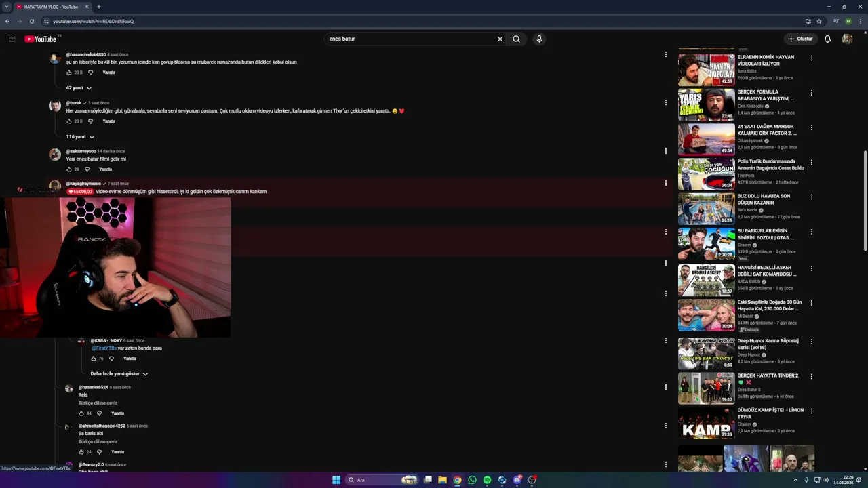Image resolution: width=868 pixels, height=488 pixels.
Task: Dislike the @ahmettalhagozel4252 comment
Action: tap(99, 452)
